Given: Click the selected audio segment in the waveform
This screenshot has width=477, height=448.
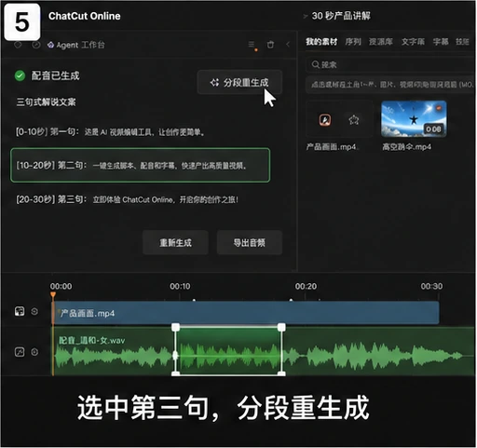Looking at the screenshot, I should point(229,351).
